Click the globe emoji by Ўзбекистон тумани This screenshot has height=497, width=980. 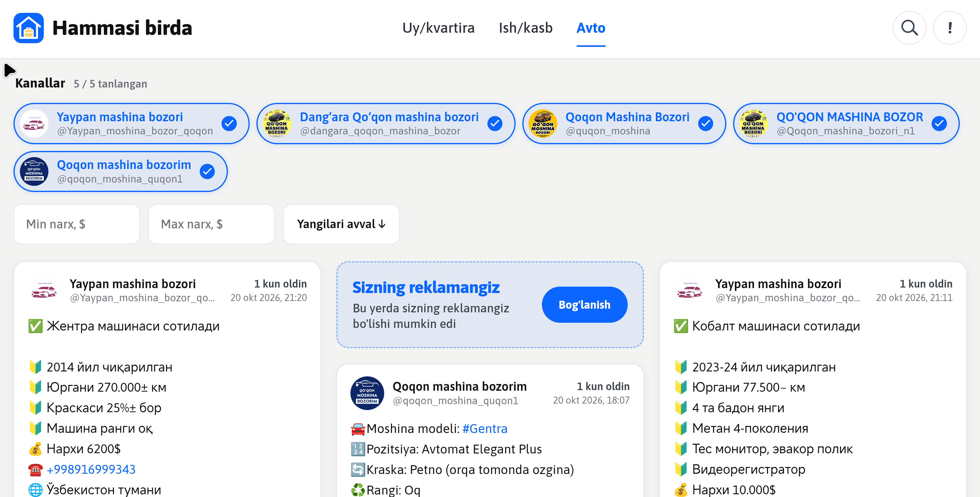pyautogui.click(x=35, y=490)
